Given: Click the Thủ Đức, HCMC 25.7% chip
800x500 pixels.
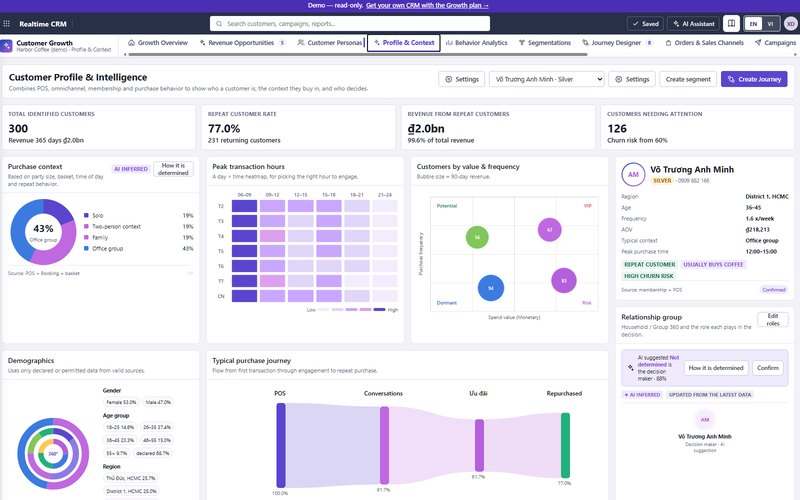Looking at the screenshot, I should [x=131, y=478].
